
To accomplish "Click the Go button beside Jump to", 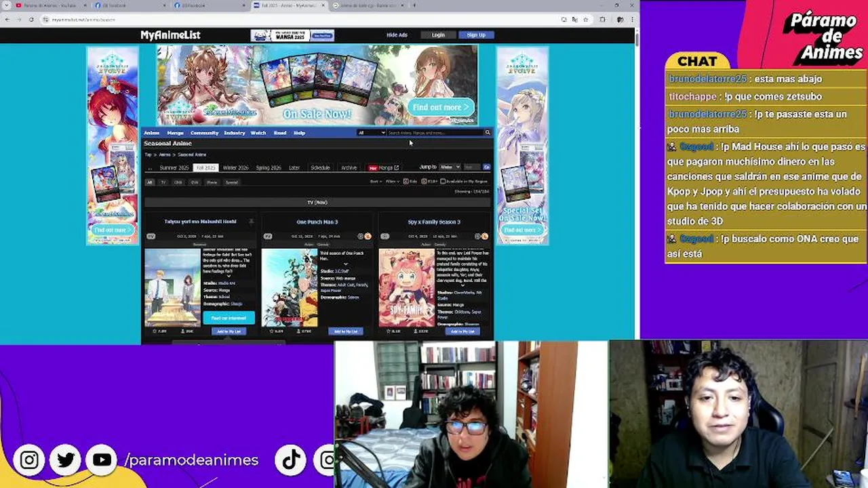I will click(486, 167).
